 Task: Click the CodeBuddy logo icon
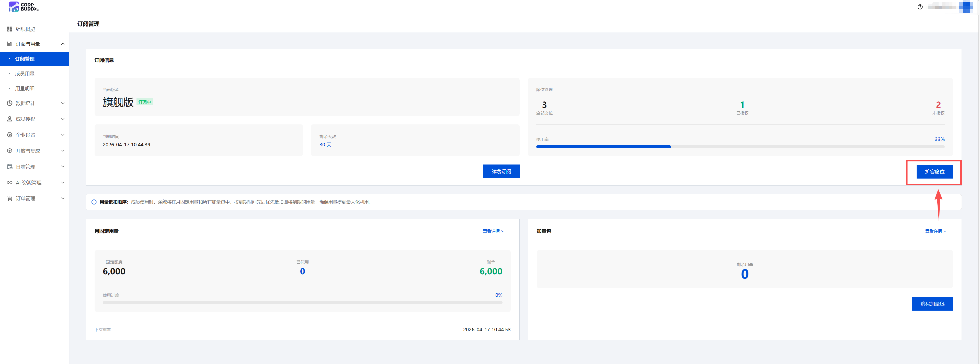click(x=14, y=6)
